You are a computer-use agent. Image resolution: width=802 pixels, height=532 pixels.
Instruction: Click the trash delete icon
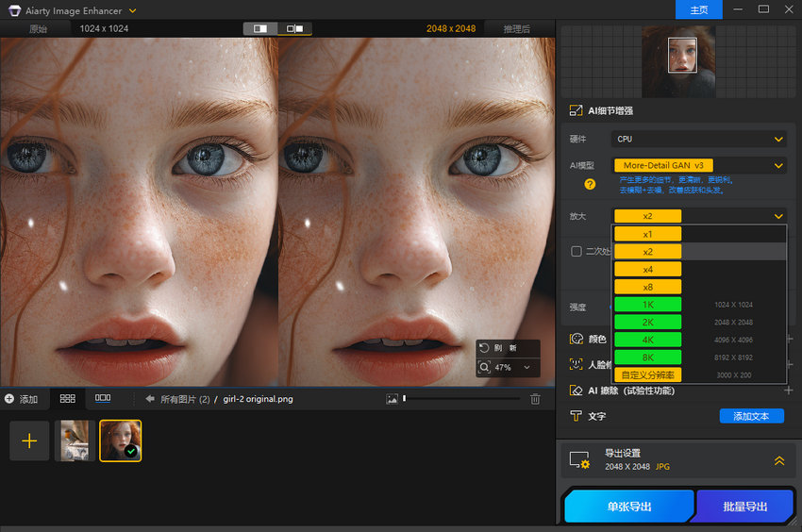pos(535,399)
